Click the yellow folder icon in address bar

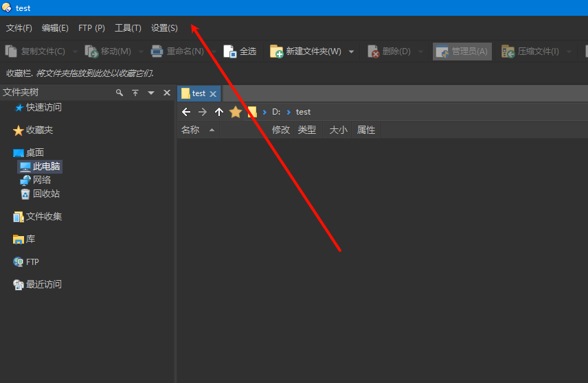(252, 112)
